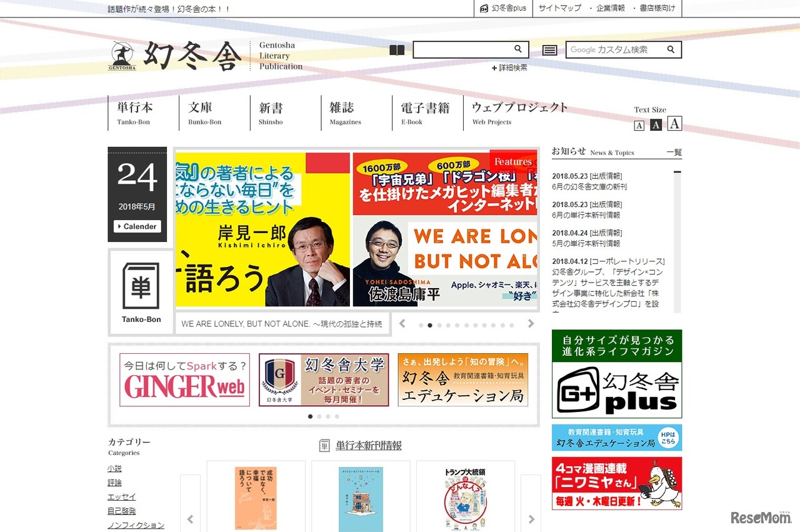This screenshot has width=800, height=532.
Task: Open the 6月の幻冬舎文庫の新刊 news item
Action: pyautogui.click(x=589, y=186)
